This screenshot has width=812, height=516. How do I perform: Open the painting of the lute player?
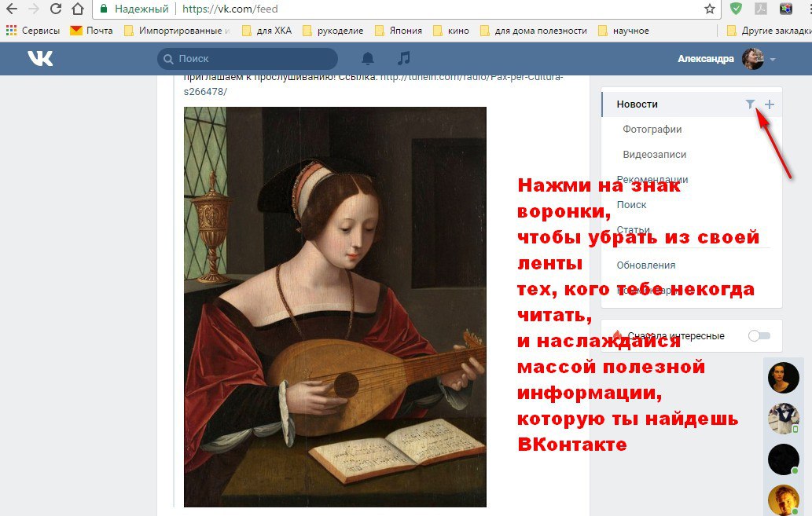coord(335,307)
